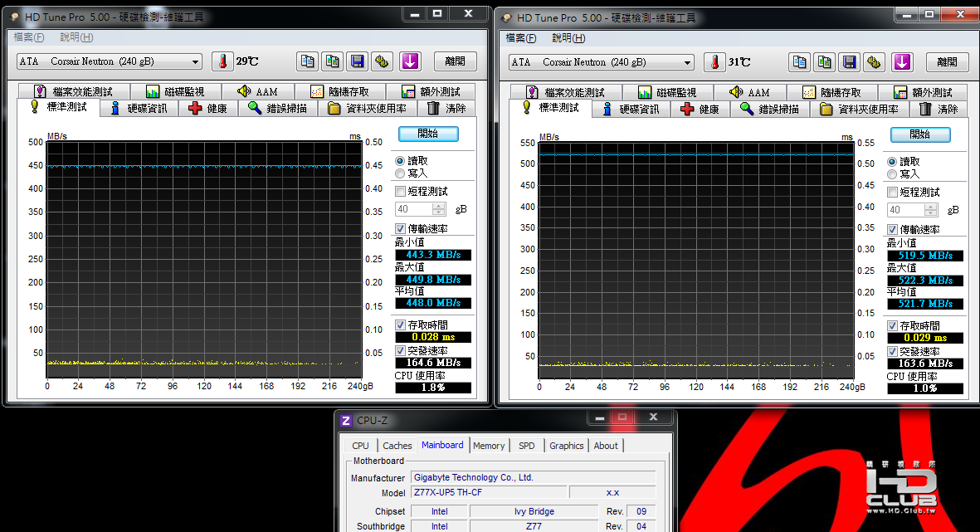The image size is (980, 532).
Task: Select 寫入 radio button in right HD Tune window
Action: 892,173
